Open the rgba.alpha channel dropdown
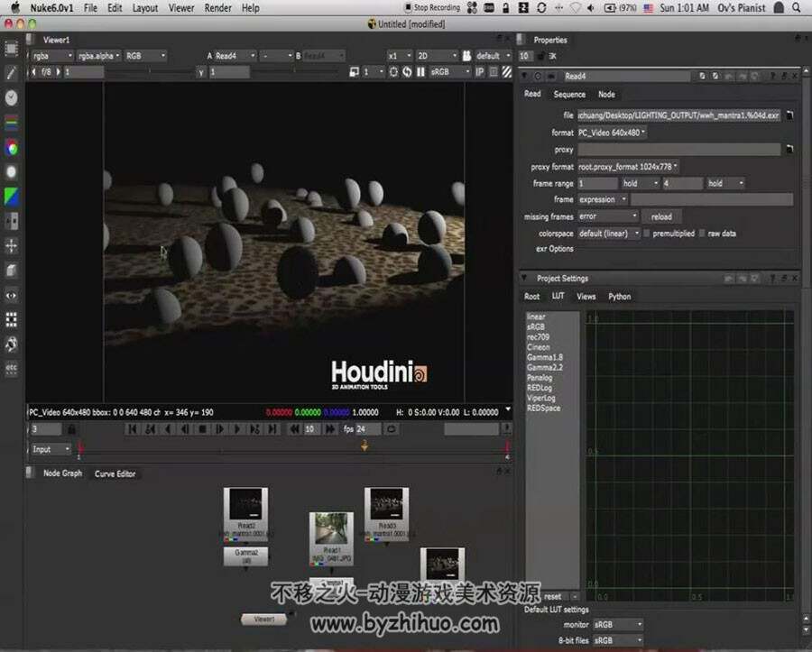This screenshot has width=812, height=652. click(x=99, y=56)
